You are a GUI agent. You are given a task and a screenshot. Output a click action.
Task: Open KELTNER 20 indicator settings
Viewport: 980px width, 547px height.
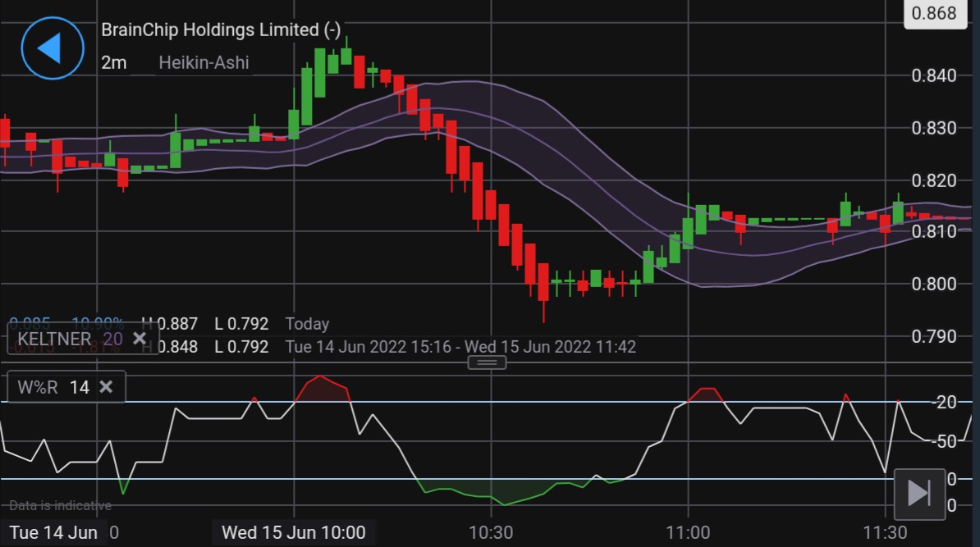69,339
